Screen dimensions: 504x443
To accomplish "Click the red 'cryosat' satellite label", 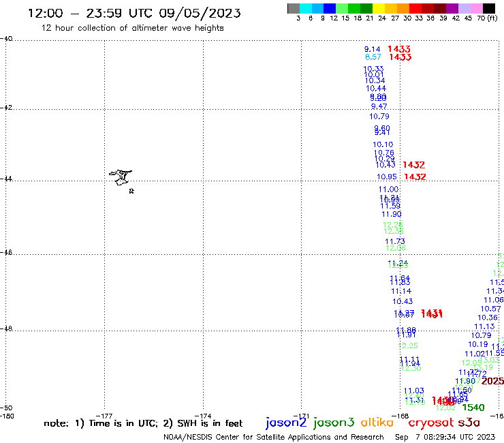I will (x=430, y=423).
